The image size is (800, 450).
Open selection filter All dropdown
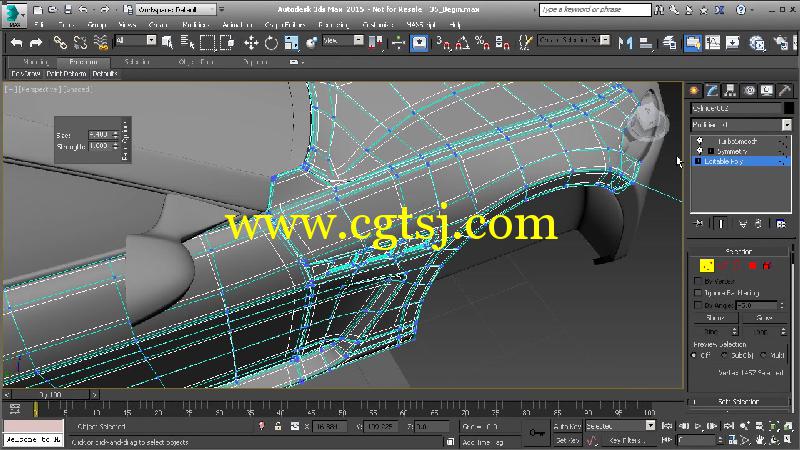136,40
